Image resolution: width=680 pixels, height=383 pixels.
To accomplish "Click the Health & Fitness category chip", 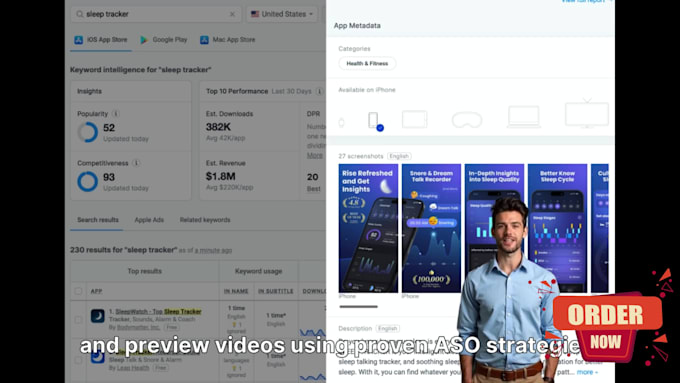I will click(367, 63).
